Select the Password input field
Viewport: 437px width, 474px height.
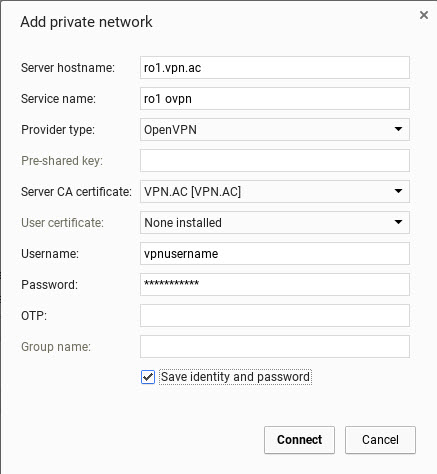click(275, 285)
